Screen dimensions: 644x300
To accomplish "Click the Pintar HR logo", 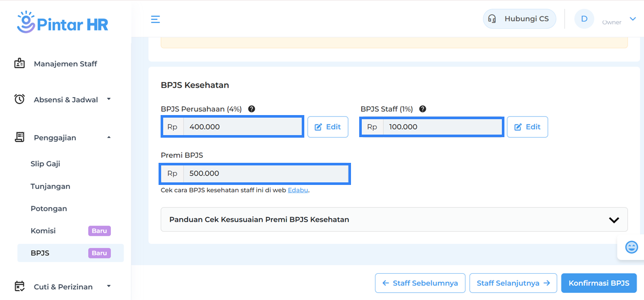I will coord(63,22).
